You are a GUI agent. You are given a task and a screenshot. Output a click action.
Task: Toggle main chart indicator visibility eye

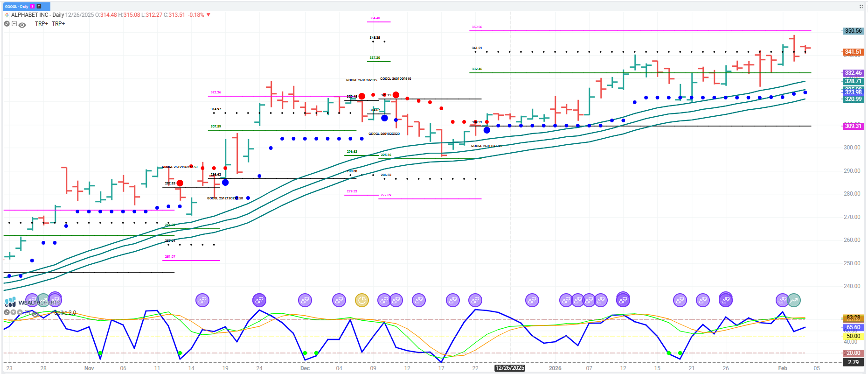(22, 25)
